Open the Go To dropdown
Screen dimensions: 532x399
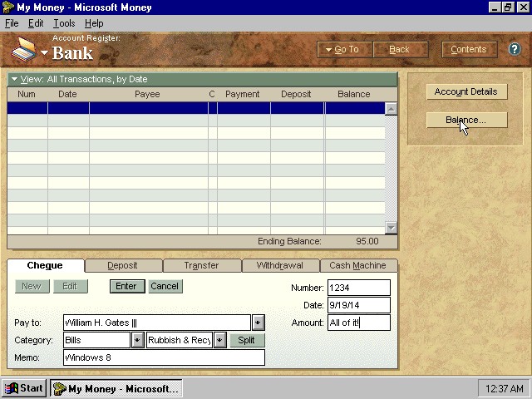342,49
